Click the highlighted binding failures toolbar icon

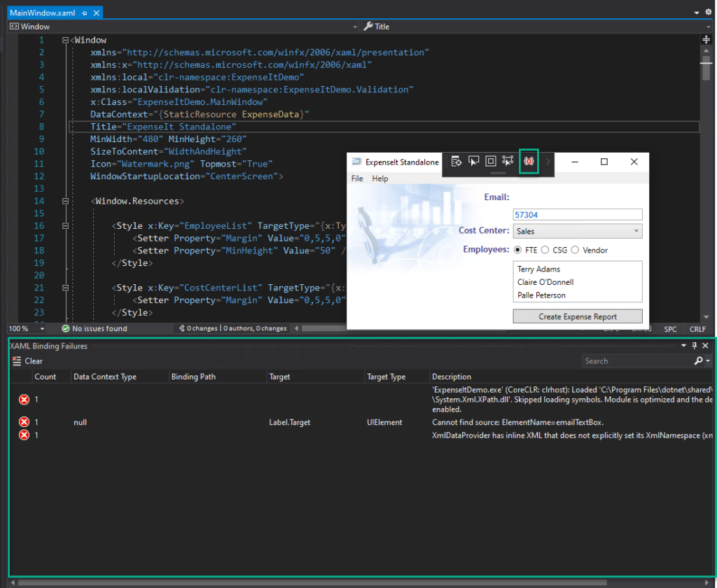point(529,161)
